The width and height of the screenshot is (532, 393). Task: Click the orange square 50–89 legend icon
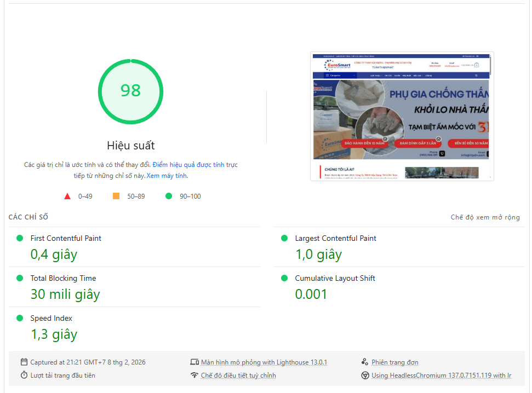click(x=116, y=196)
